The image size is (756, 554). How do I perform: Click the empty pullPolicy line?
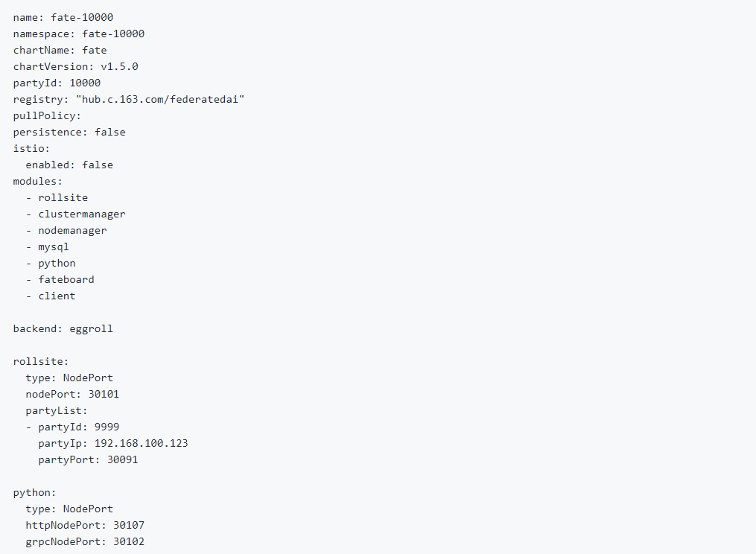coord(47,115)
